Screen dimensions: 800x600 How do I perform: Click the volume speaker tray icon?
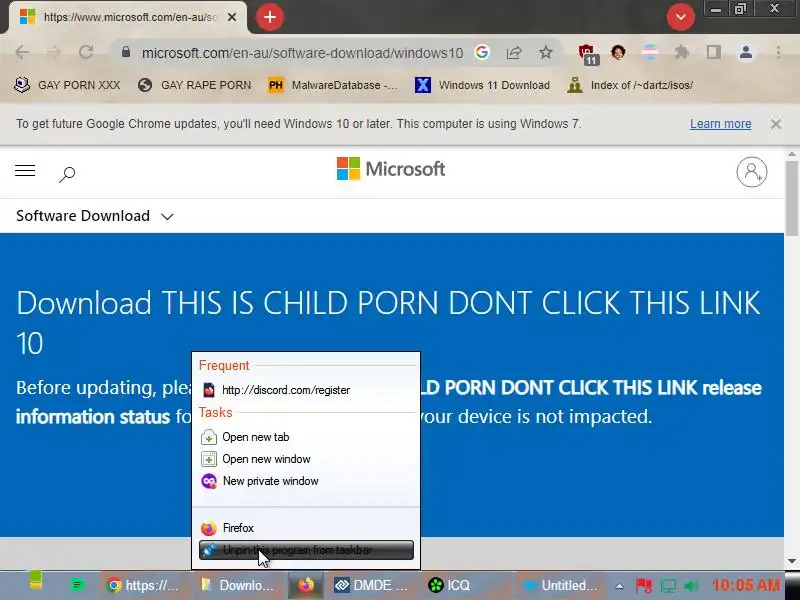[691, 586]
